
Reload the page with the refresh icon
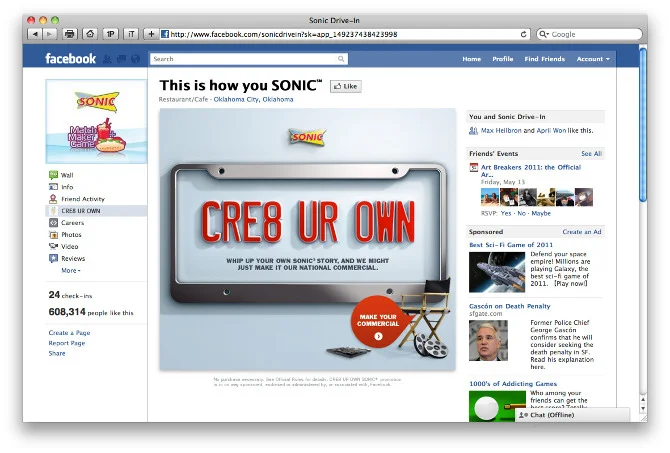[x=523, y=34]
